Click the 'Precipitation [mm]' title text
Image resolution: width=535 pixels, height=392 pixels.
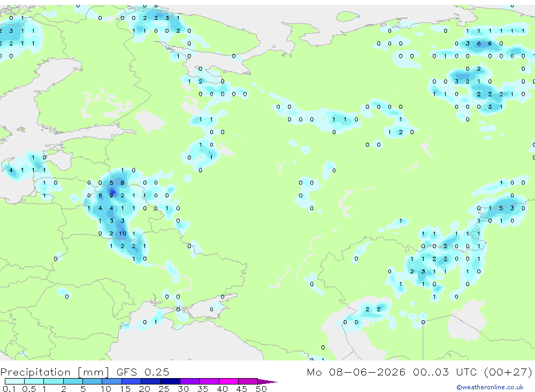pyautogui.click(x=55, y=372)
